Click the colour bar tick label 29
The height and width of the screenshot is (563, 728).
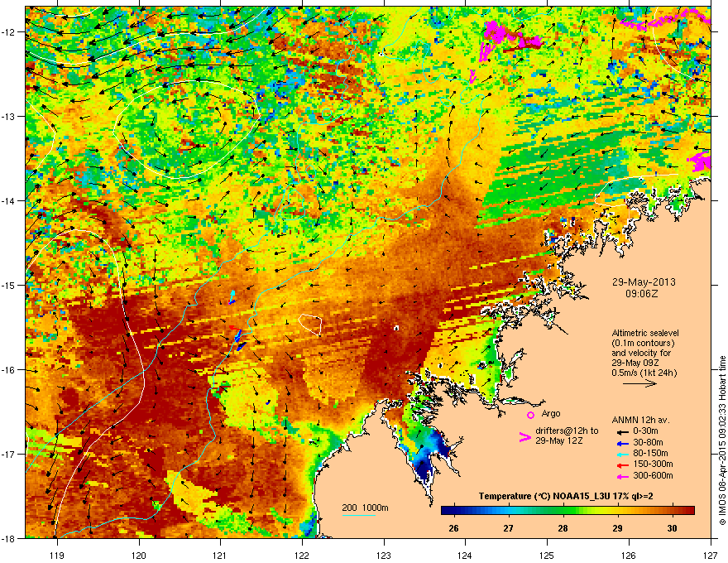click(617, 528)
